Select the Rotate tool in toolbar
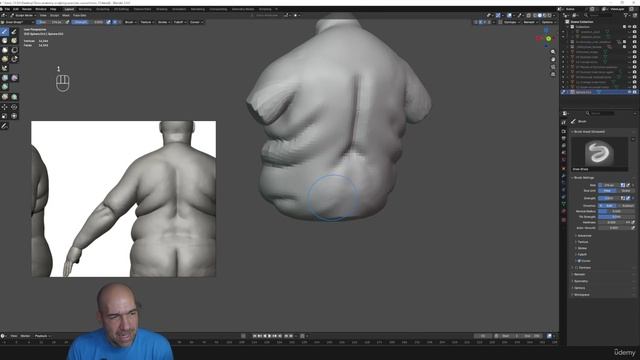The height and width of the screenshot is (360, 640). point(14,107)
